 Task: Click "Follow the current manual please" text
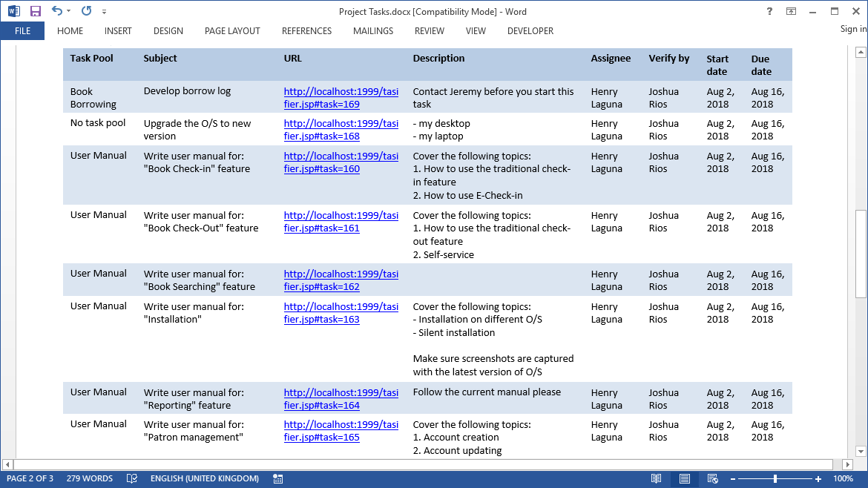tap(487, 392)
